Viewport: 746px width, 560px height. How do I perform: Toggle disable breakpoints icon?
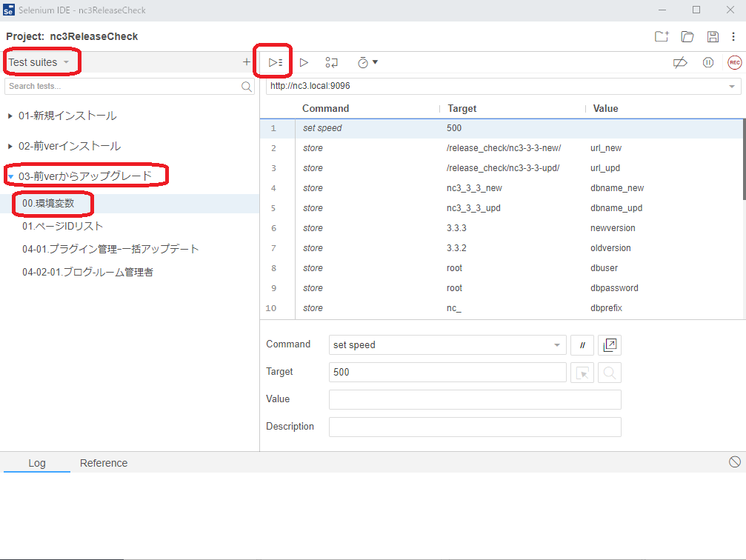pyautogui.click(x=680, y=62)
